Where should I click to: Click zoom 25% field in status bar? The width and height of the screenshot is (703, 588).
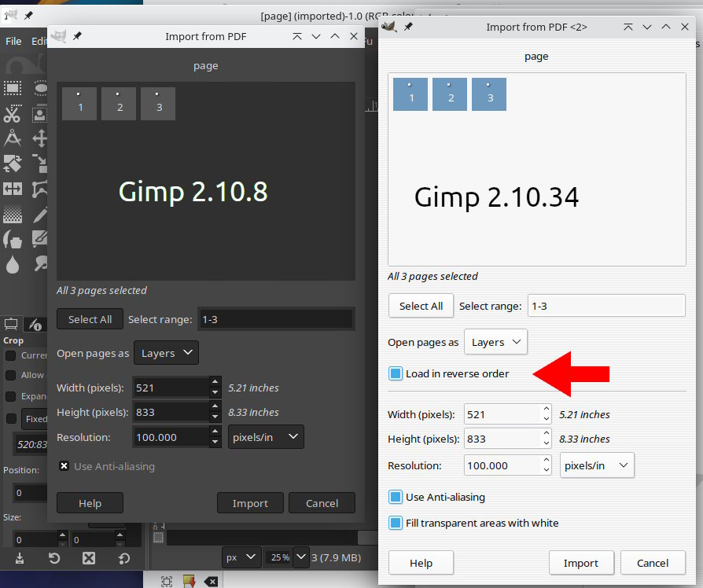280,557
